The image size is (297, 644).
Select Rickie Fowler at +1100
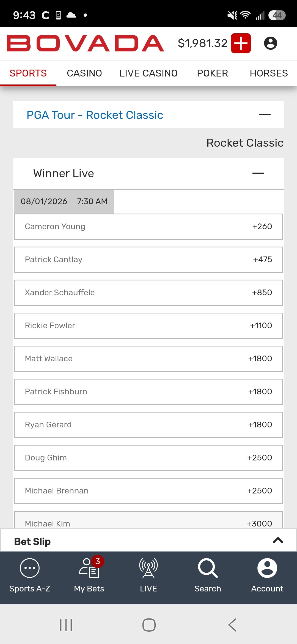pyautogui.click(x=148, y=326)
